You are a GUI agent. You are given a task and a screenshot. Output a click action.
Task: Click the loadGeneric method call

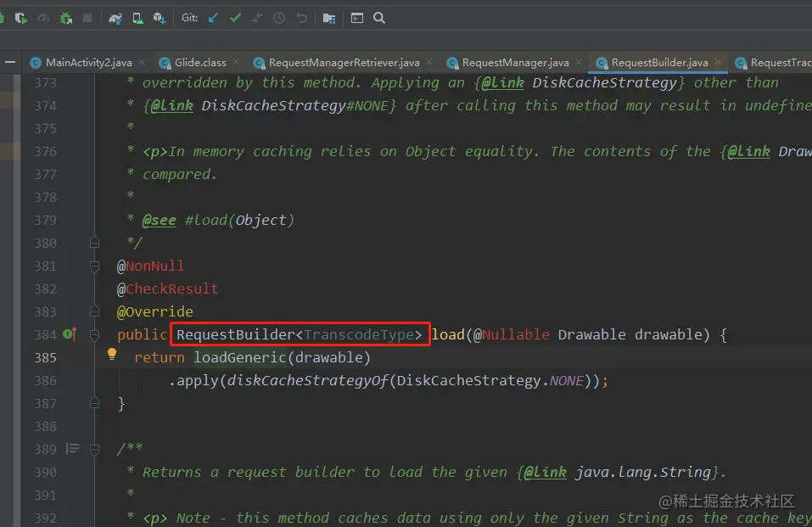[x=240, y=357]
